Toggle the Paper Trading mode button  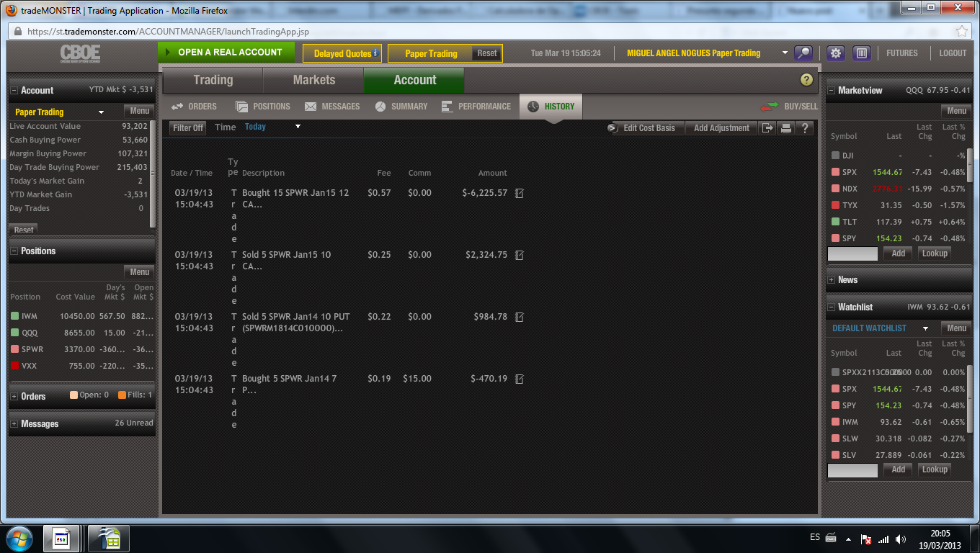pos(431,53)
